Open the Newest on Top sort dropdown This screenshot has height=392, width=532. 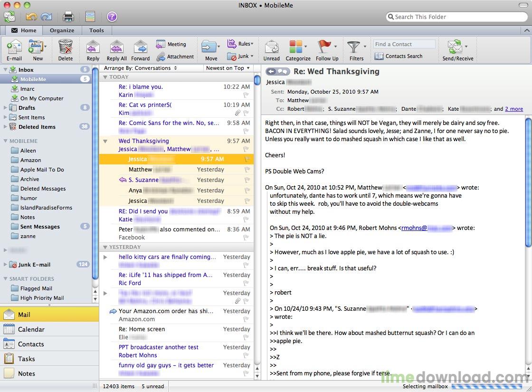[x=228, y=68]
